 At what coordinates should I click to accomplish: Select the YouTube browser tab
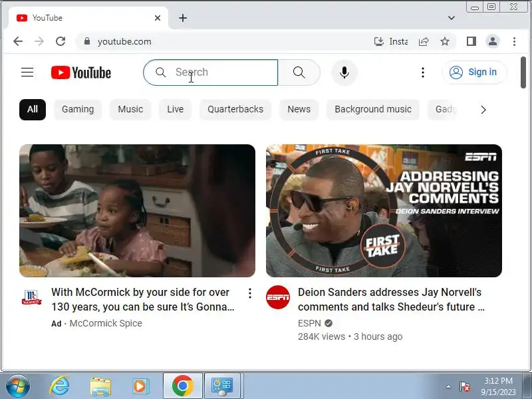(x=88, y=18)
